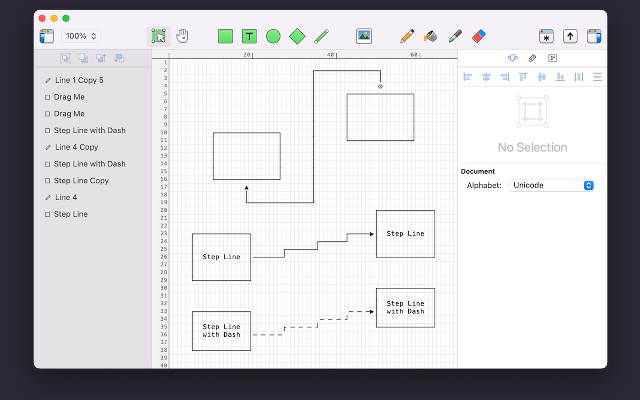Toggle the right inspector sidebar icon
The width and height of the screenshot is (640, 400).
594,36
